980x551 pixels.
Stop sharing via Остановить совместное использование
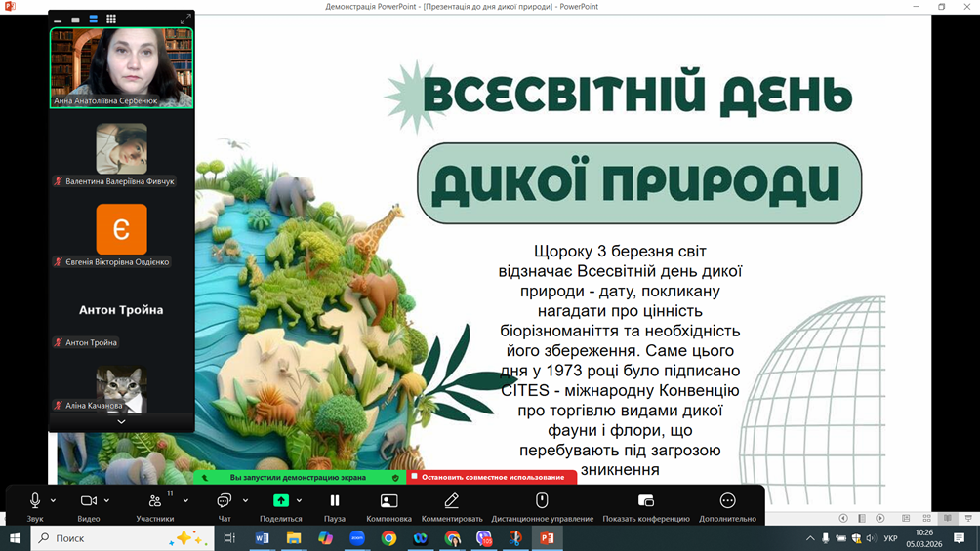(x=491, y=477)
